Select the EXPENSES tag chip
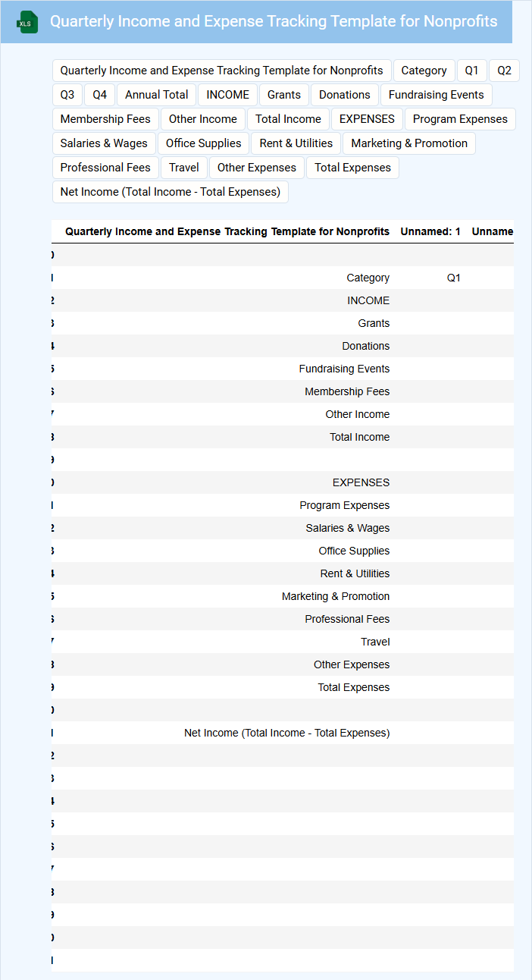Image resolution: width=532 pixels, height=980 pixels. tap(367, 119)
